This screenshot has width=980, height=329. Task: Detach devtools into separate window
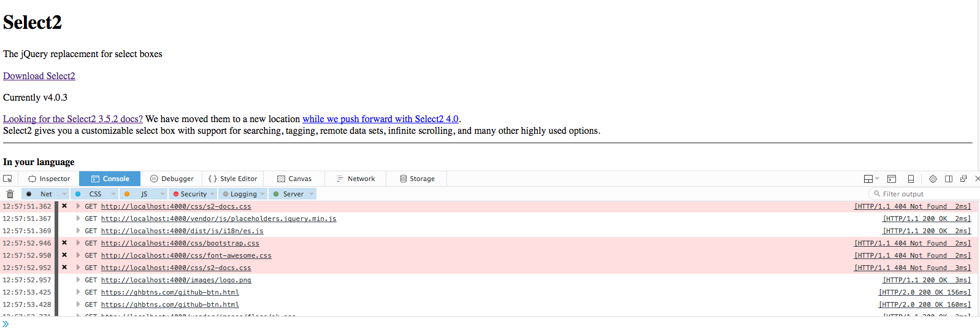click(x=963, y=179)
